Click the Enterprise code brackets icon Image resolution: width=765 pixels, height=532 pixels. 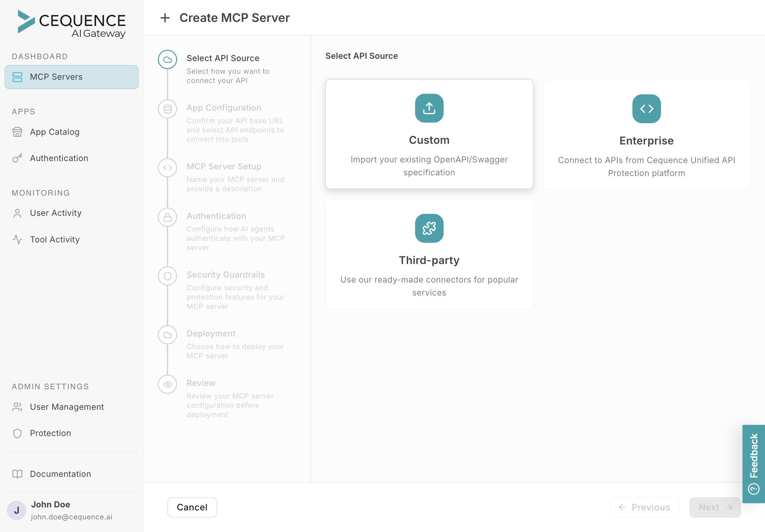click(646, 109)
